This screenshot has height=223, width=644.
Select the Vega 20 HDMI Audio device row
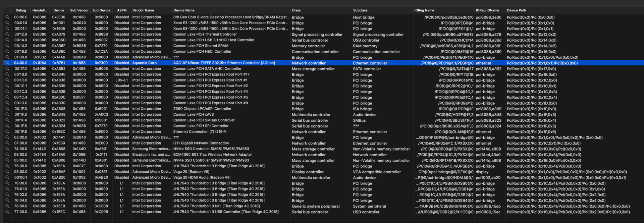(x=202, y=178)
